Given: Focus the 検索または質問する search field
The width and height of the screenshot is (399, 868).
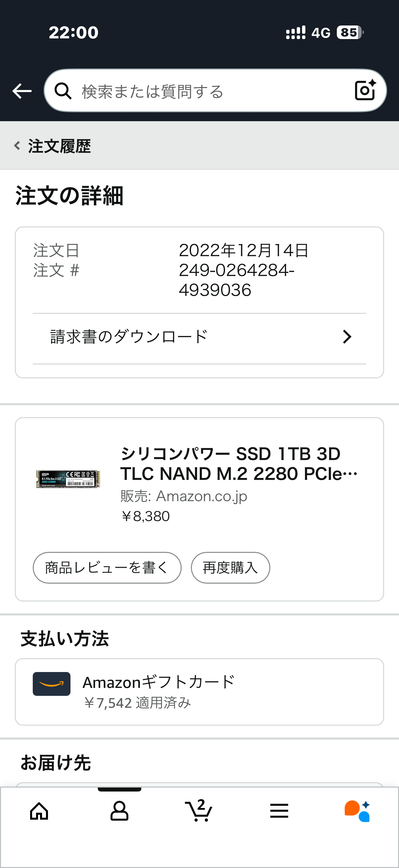Looking at the screenshot, I should (x=209, y=91).
